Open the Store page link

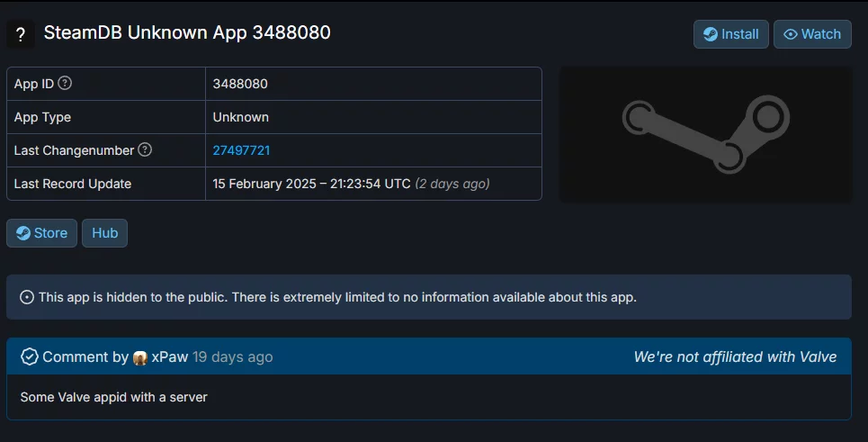(x=41, y=233)
